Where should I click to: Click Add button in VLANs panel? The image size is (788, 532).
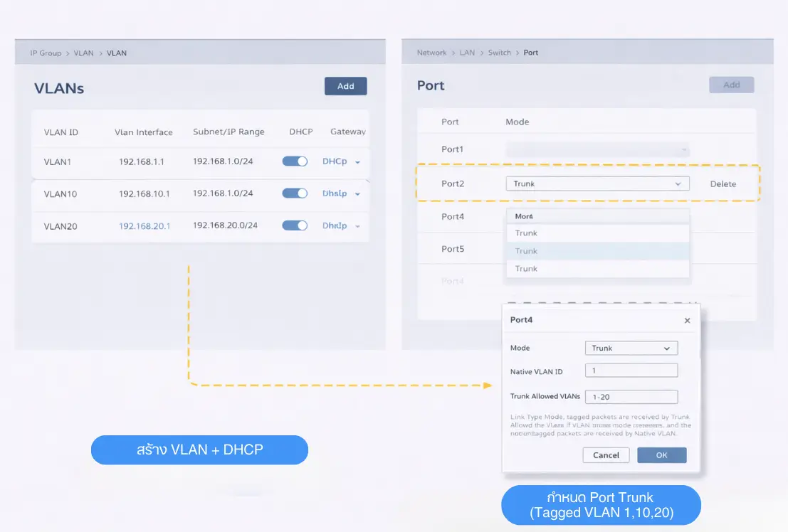click(345, 86)
